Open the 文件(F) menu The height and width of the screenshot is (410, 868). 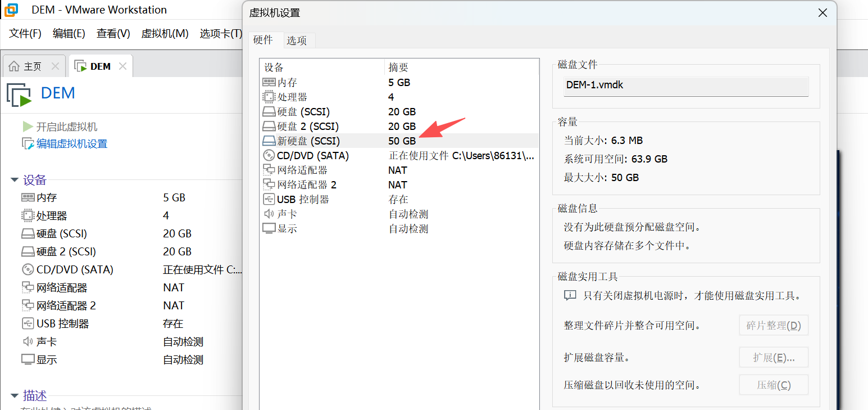[x=25, y=33]
